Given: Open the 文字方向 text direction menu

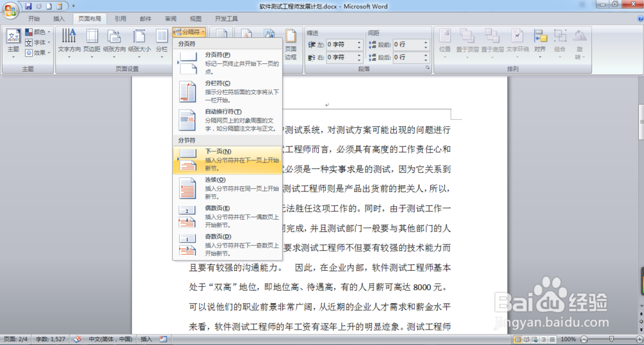Looking at the screenshot, I should [x=69, y=43].
